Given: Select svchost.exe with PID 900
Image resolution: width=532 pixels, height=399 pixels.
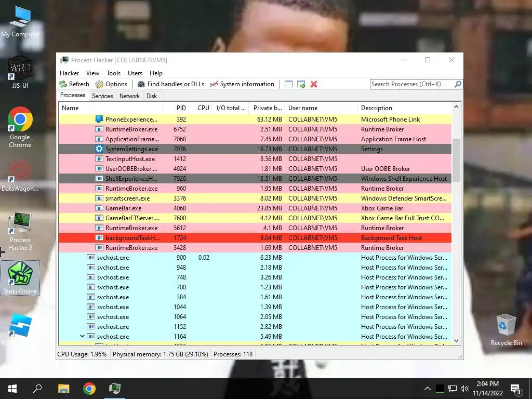Looking at the screenshot, I should [x=255, y=258].
